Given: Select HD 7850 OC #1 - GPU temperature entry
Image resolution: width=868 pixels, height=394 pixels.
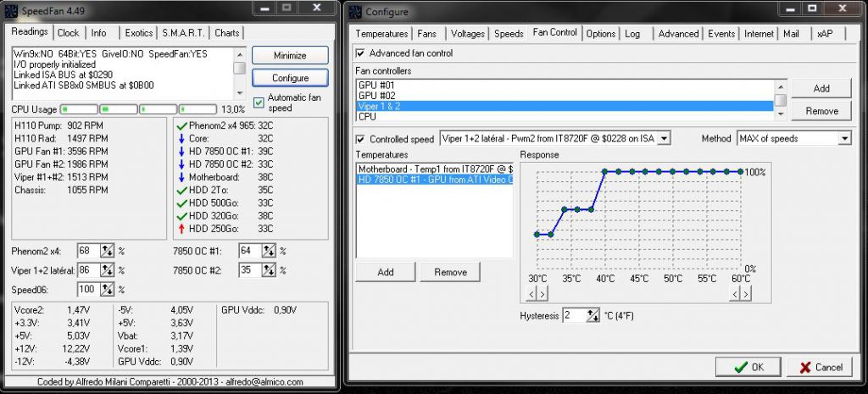Looking at the screenshot, I should [435, 180].
